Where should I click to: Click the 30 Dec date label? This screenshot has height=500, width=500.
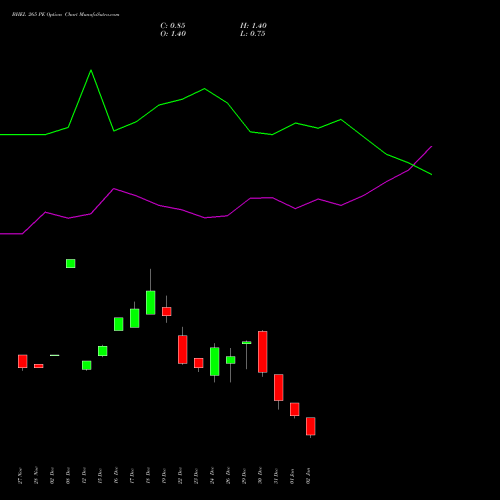coord(260,476)
